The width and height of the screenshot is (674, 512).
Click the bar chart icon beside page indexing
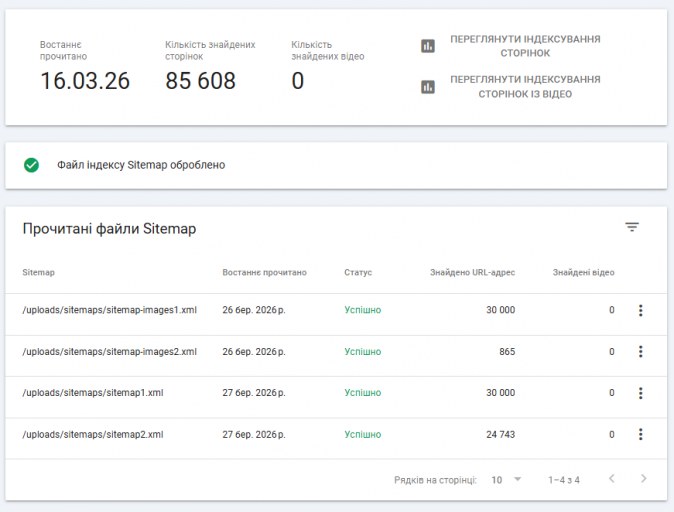pos(428,46)
